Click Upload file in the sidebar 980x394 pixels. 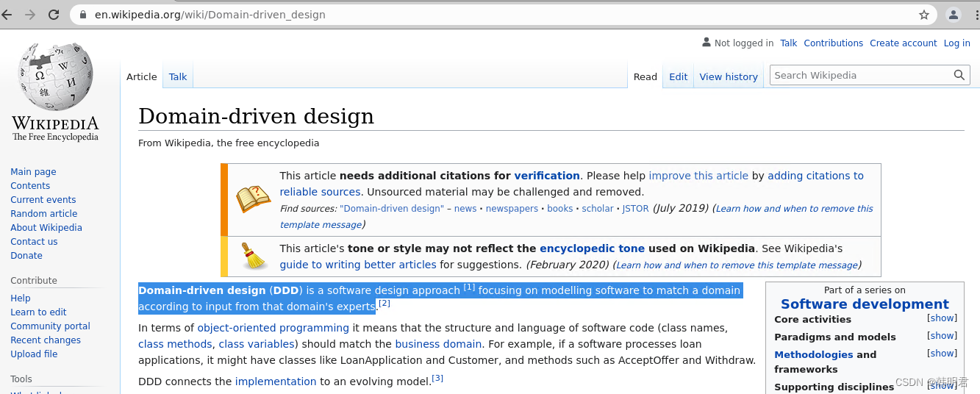click(x=34, y=354)
